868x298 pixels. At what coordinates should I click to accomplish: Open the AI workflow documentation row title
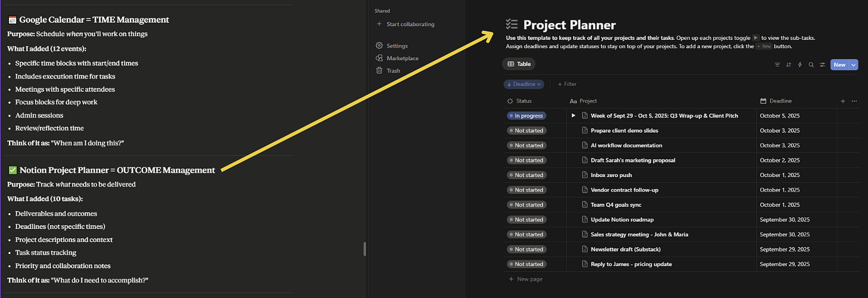[x=627, y=145]
